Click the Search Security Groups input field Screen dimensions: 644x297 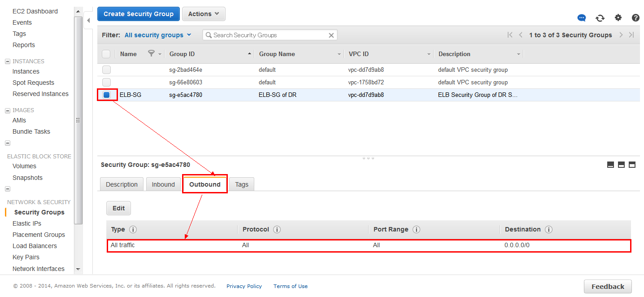[x=267, y=35]
